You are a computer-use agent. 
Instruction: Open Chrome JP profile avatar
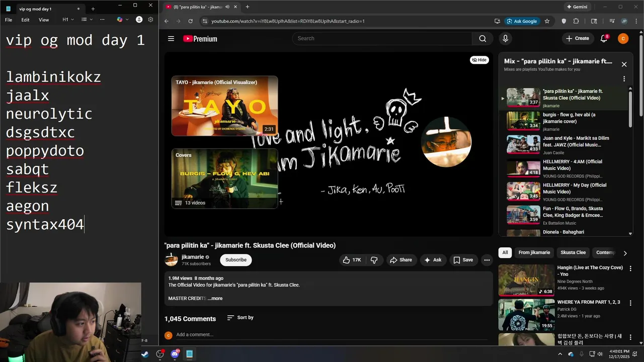click(x=624, y=21)
